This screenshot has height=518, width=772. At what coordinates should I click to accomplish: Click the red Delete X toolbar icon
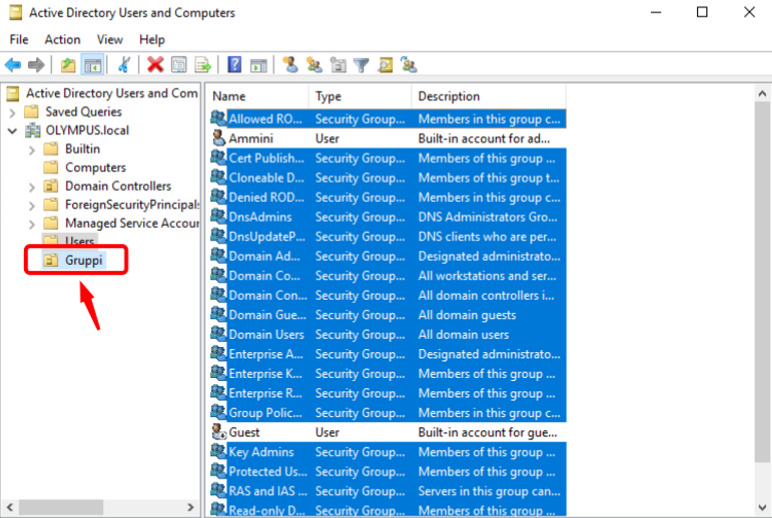155,65
